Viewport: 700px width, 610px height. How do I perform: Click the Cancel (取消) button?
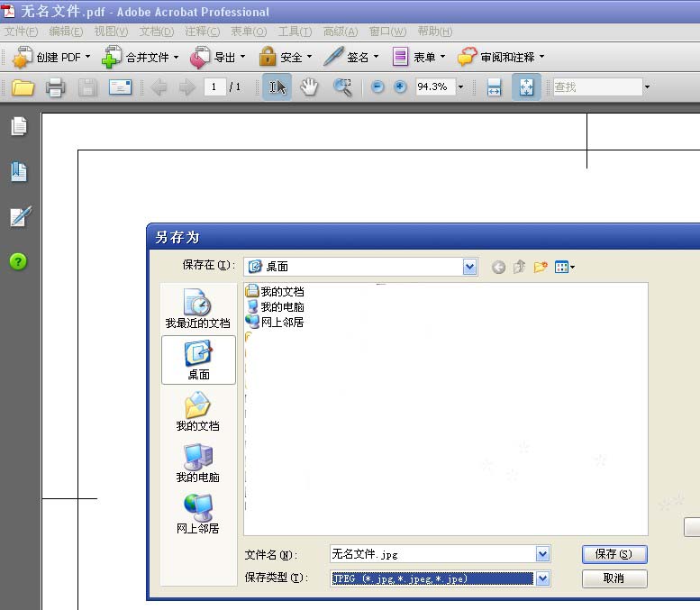pos(614,578)
